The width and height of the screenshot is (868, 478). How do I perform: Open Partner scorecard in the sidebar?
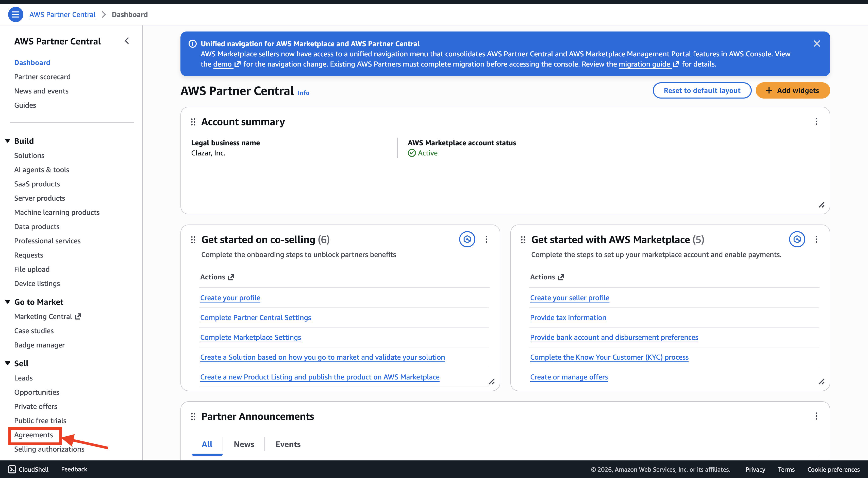42,77
